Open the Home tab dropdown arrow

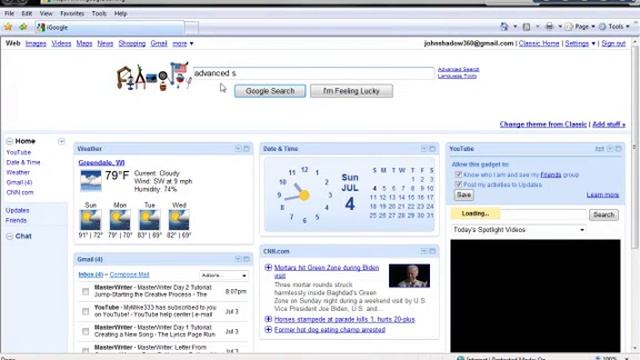click(61, 141)
